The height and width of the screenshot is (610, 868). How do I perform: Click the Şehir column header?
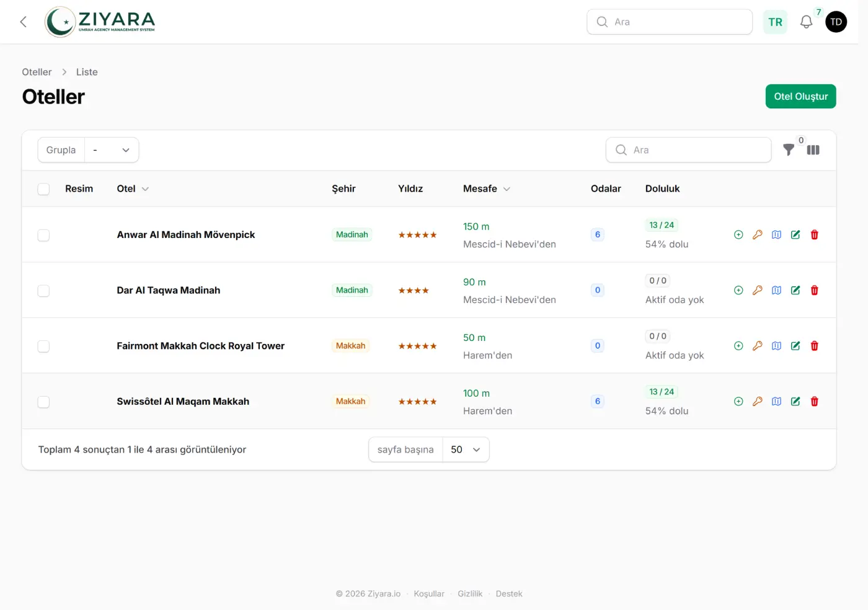click(343, 189)
